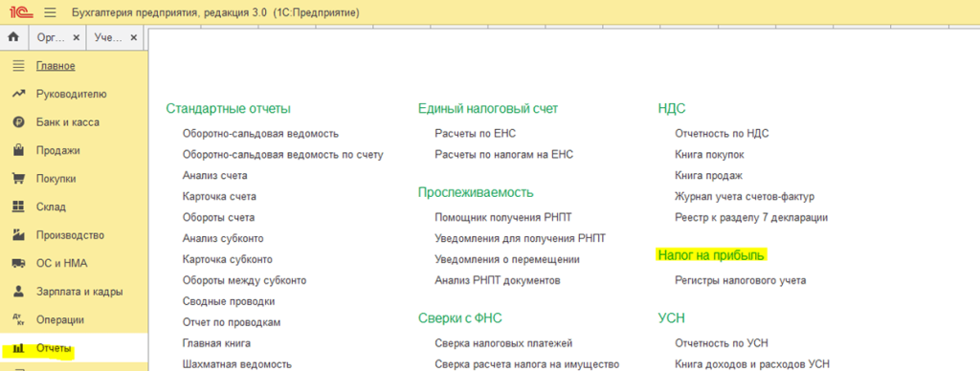Open Расчеты по ЕНС
This screenshot has width=980, height=371.
(476, 133)
